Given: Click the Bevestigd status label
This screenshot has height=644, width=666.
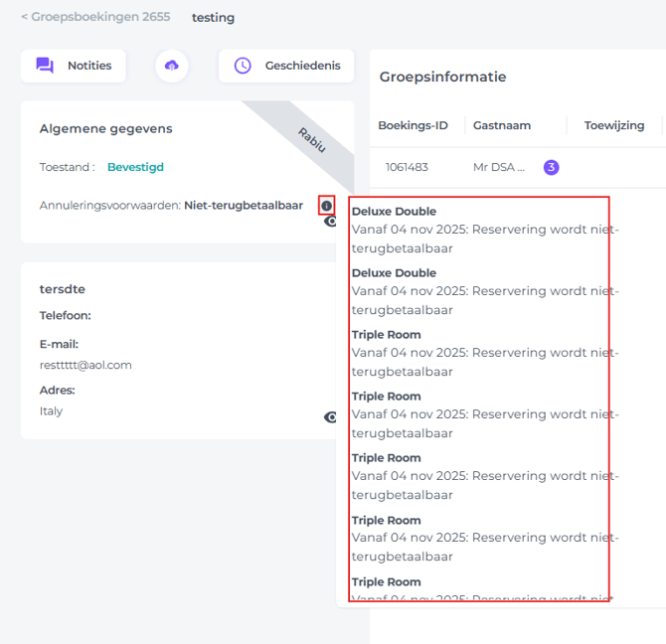Looking at the screenshot, I should tap(135, 167).
